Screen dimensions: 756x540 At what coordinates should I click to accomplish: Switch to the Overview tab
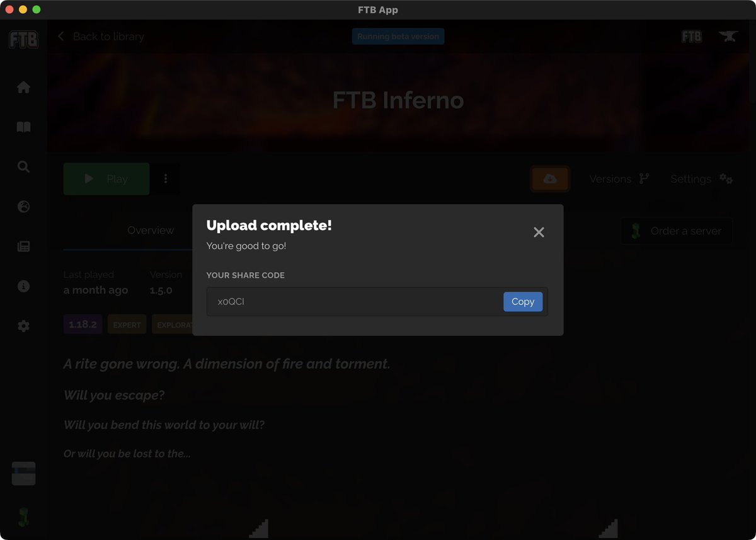(151, 231)
